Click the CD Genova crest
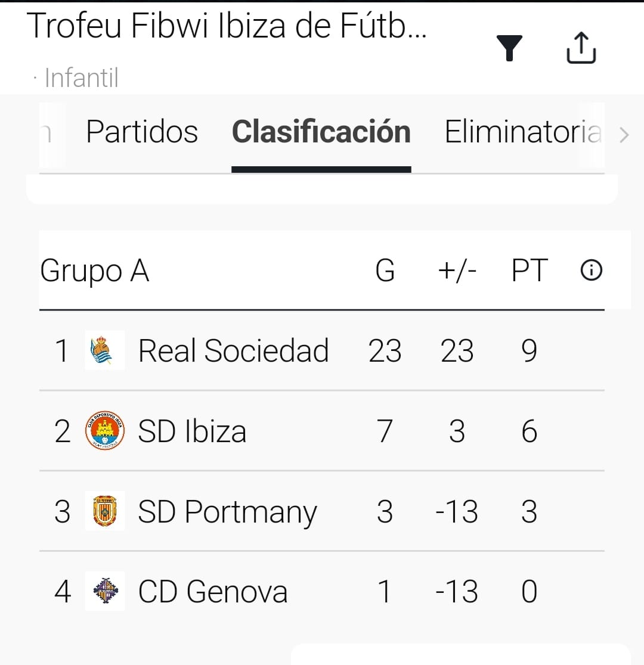Viewport: 644px width, 665px height. click(x=105, y=591)
